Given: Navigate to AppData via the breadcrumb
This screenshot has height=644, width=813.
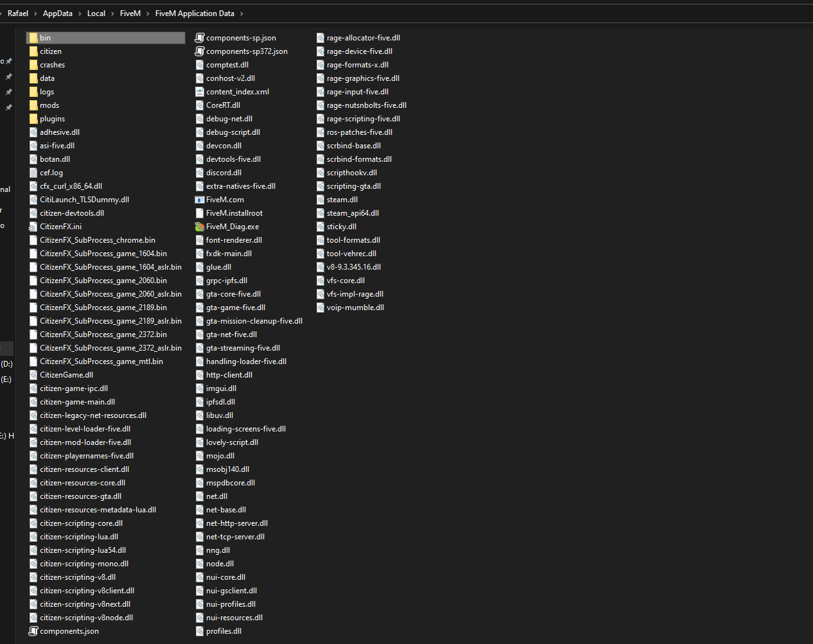Looking at the screenshot, I should (57, 13).
